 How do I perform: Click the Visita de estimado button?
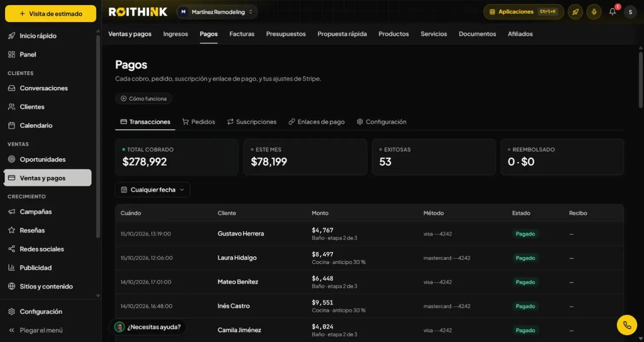pyautogui.click(x=51, y=14)
